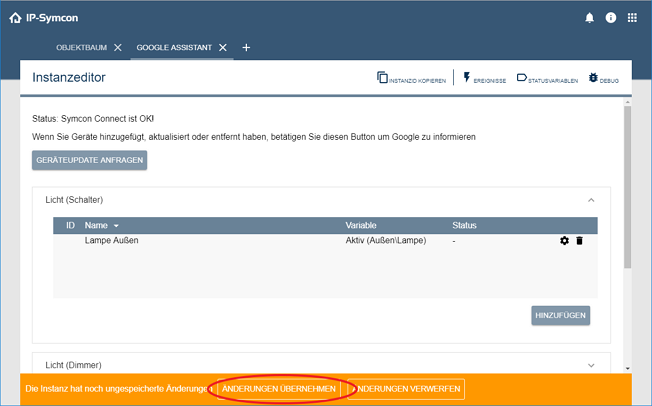Sort the list by Name column

[x=101, y=226]
